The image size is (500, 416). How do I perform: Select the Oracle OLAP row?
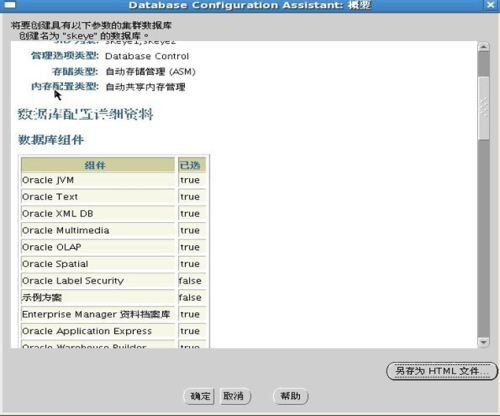pos(113,247)
